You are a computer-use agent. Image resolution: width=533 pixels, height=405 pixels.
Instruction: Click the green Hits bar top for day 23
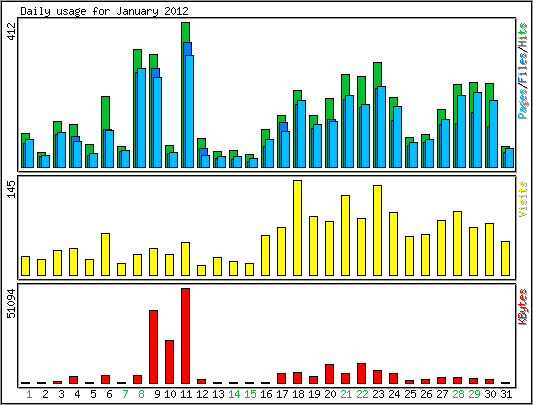[378, 74]
